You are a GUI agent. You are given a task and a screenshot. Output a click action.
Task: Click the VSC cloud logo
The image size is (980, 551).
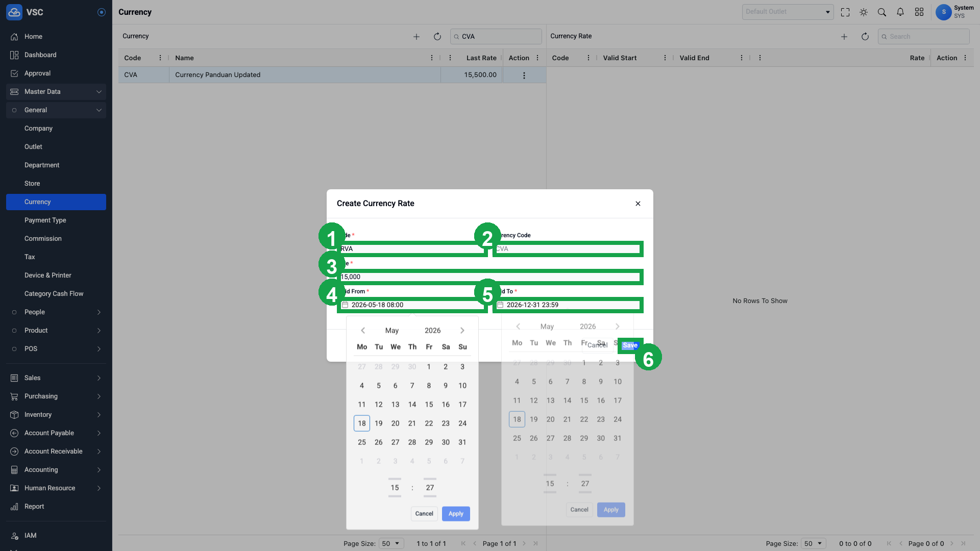tap(14, 12)
